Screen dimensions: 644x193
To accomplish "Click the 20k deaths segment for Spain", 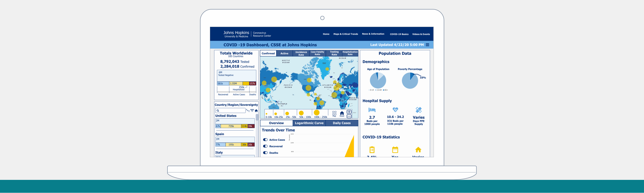I will (x=251, y=145).
